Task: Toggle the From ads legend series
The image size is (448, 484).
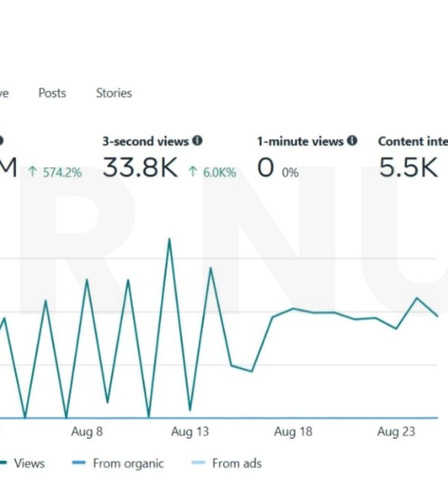Action: (227, 463)
